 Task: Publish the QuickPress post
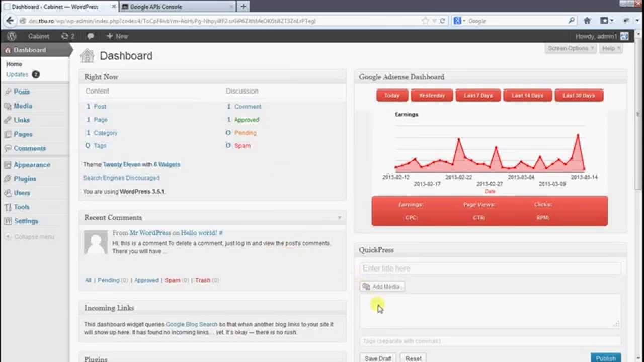tap(605, 358)
